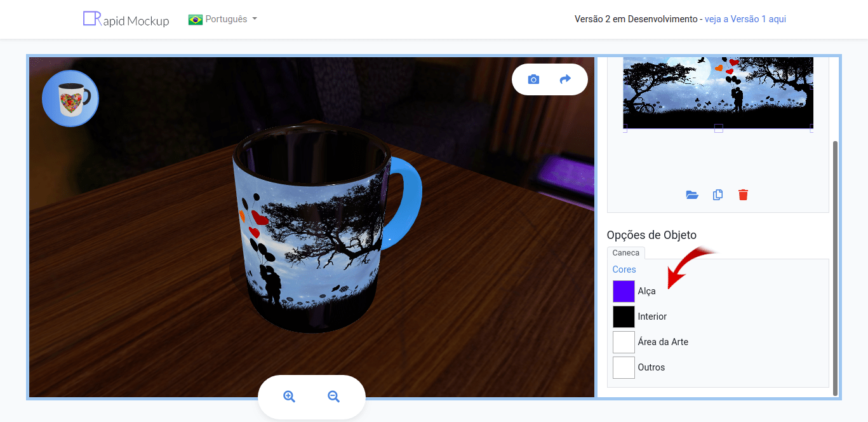Image resolution: width=868 pixels, height=422 pixels.
Task: Select the Cores section label
Action: coord(624,269)
